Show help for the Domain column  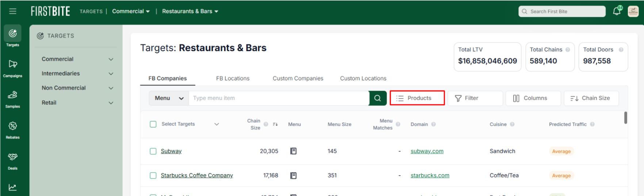point(433,124)
